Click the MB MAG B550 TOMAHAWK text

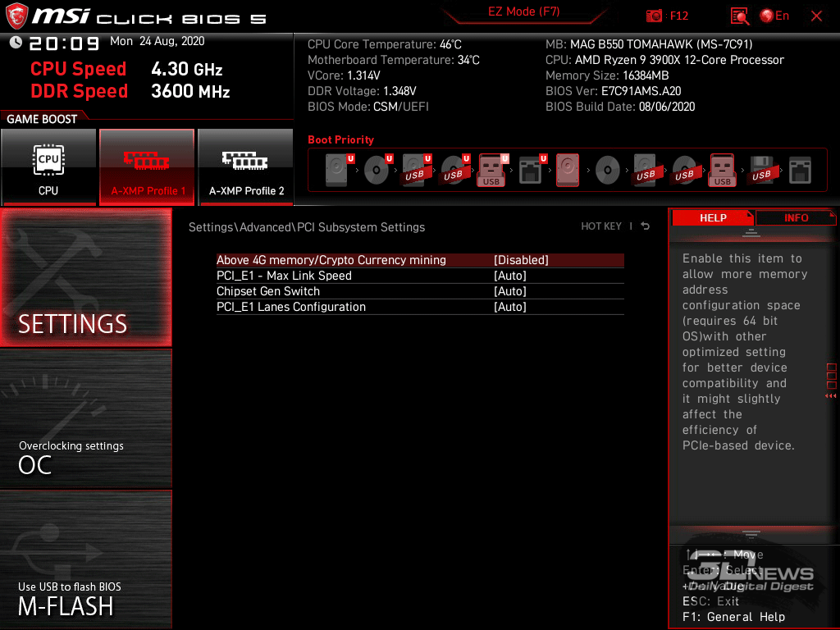point(649,44)
